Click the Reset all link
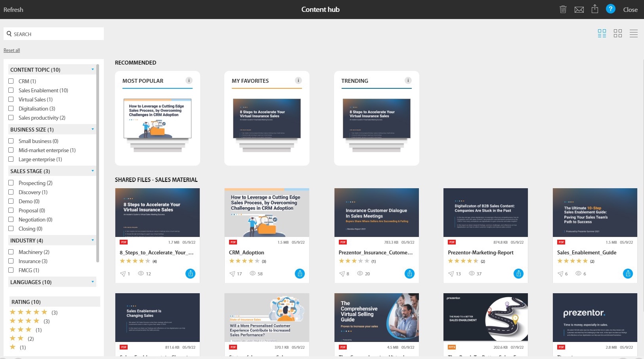The image size is (644, 359). (11, 50)
